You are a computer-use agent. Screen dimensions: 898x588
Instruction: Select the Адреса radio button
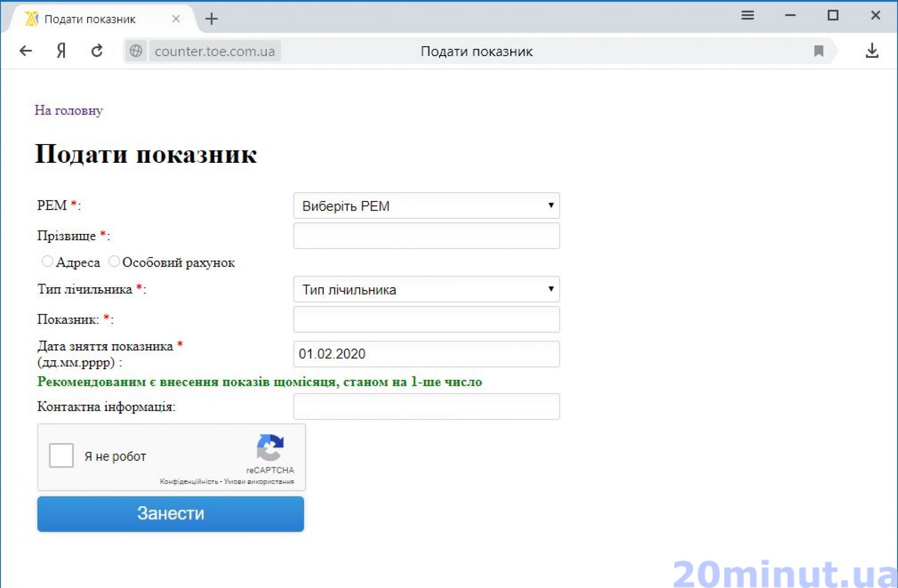tap(47, 261)
